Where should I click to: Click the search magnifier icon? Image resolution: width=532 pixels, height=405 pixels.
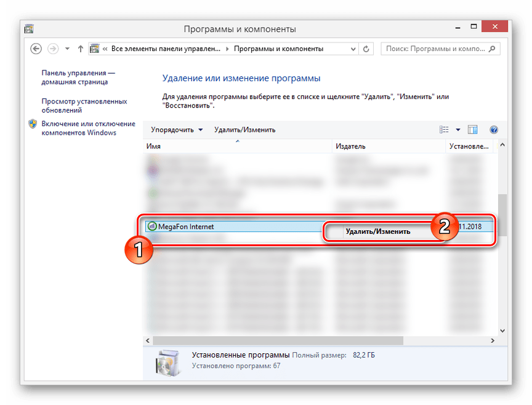tap(493, 49)
